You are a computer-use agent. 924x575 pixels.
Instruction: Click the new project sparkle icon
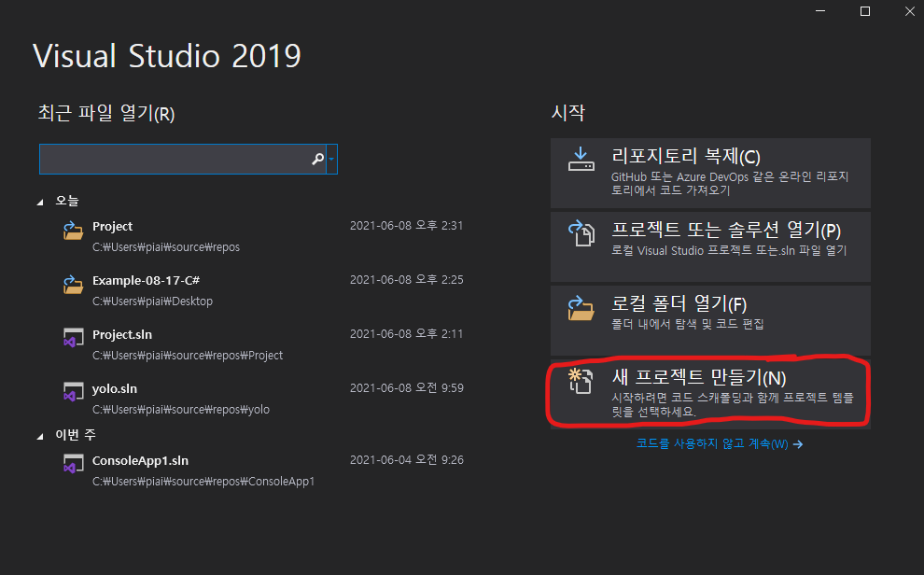point(581,381)
